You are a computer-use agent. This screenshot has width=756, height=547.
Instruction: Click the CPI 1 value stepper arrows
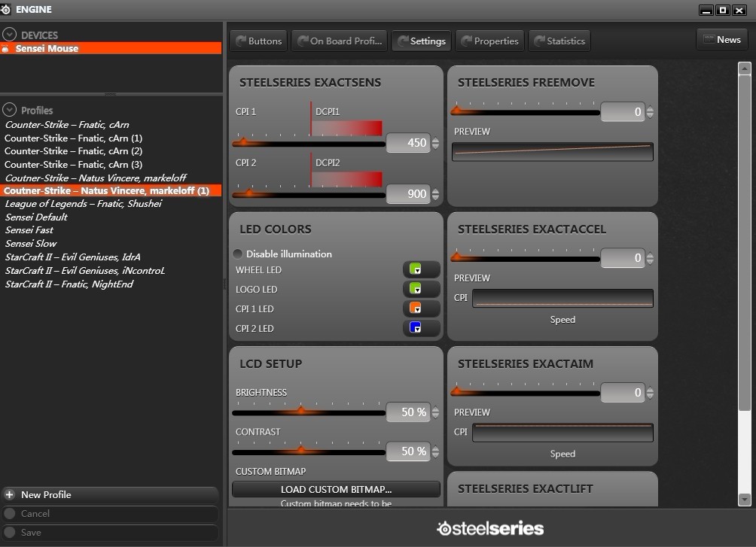(436, 143)
